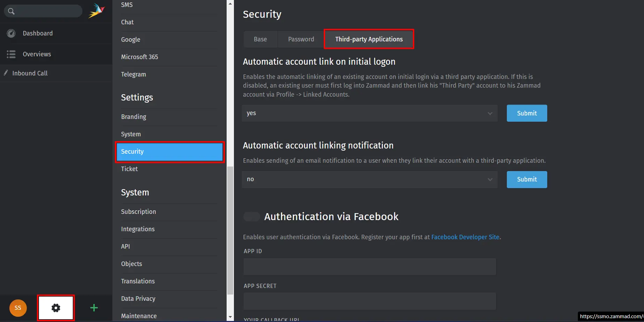Select the Inbound Call pencil icon
644x322 pixels.
click(6, 73)
